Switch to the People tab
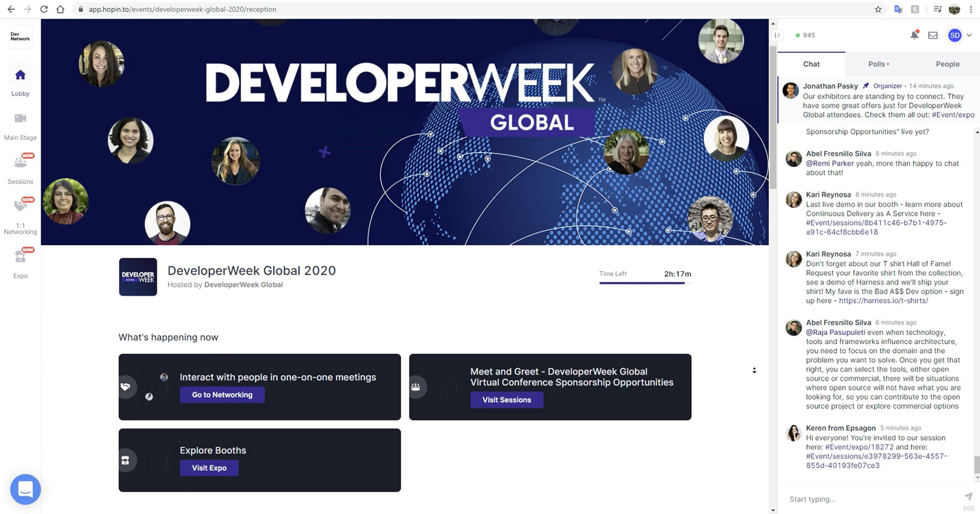The width and height of the screenshot is (980, 514). [x=947, y=64]
